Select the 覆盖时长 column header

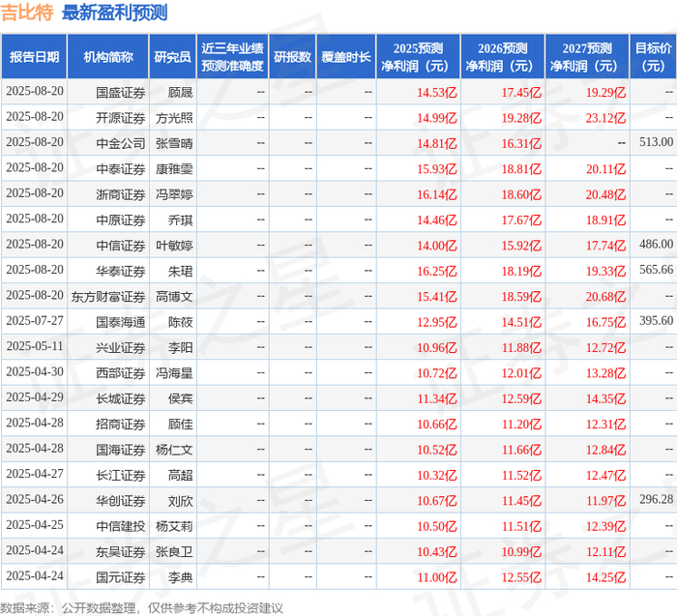tap(346, 57)
